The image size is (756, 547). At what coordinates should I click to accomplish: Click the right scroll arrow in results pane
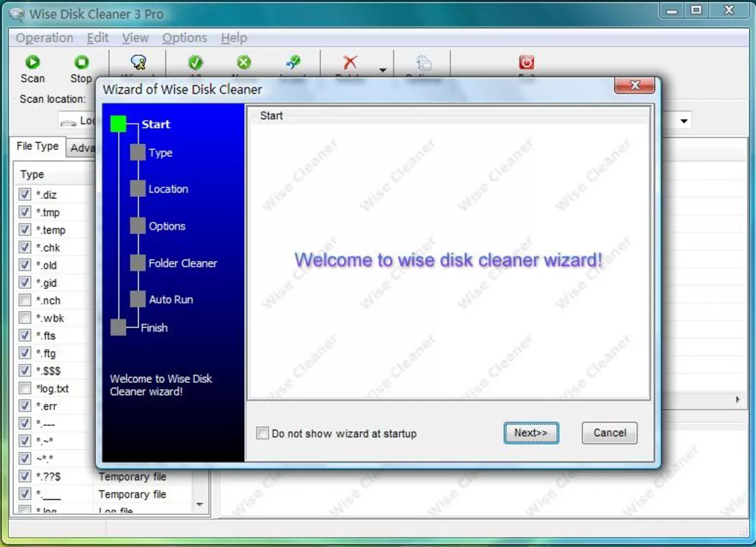pos(738,399)
